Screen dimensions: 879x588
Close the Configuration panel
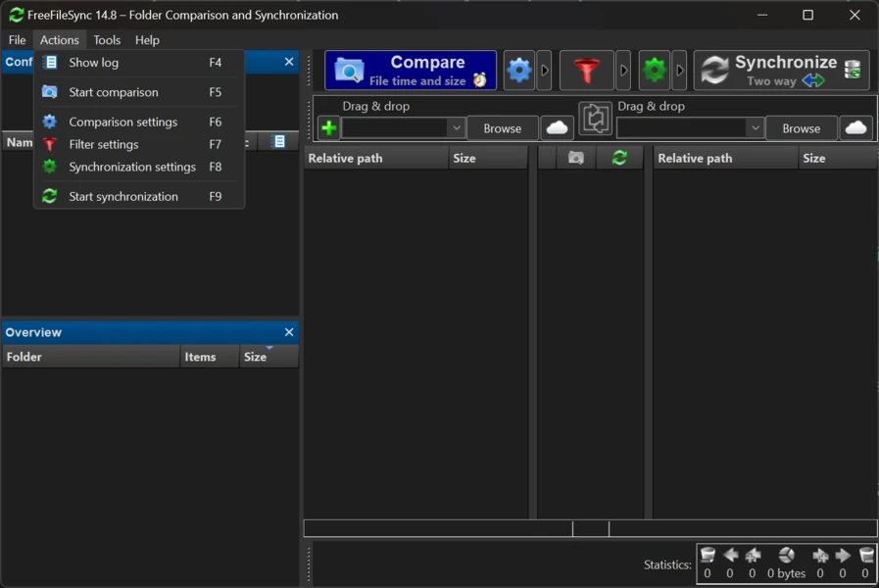(x=289, y=62)
